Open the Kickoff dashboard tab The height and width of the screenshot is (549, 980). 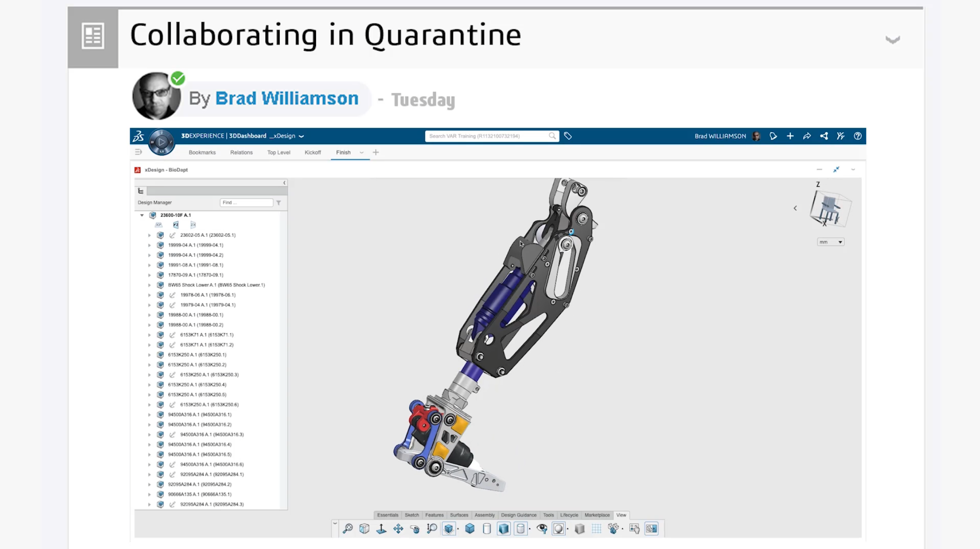point(313,152)
